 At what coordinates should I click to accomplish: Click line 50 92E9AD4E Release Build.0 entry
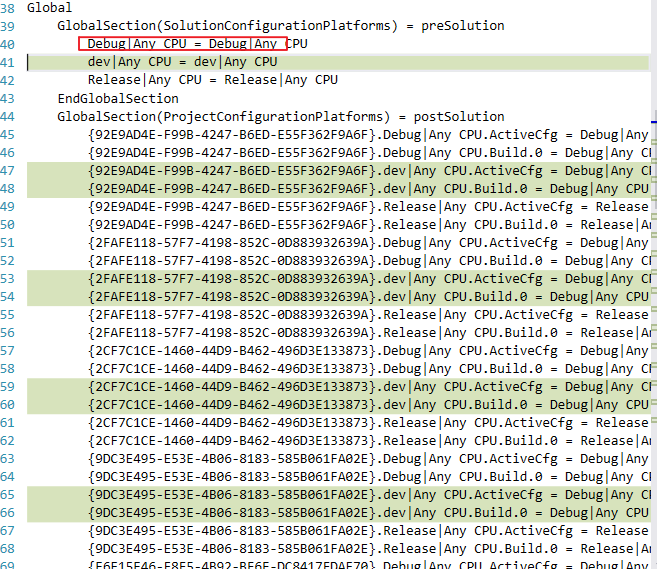[369, 225]
